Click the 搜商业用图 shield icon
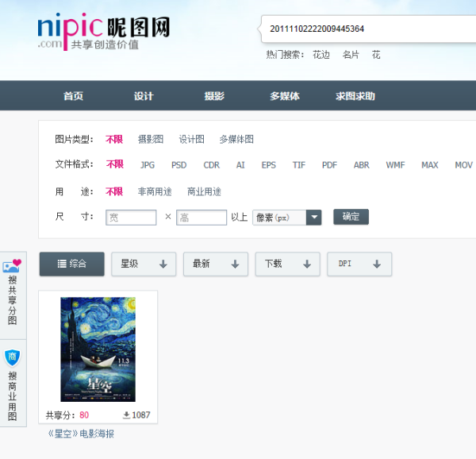Screen dimensions: 476x459 [x=12, y=357]
